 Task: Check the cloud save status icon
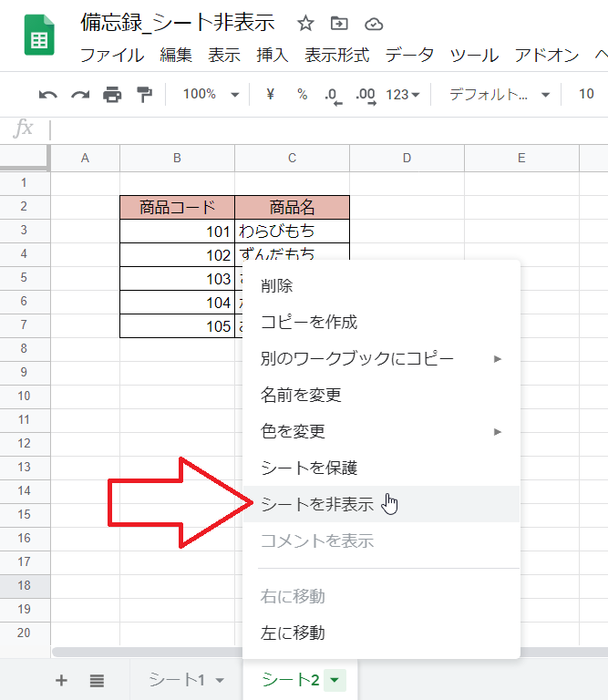point(374,24)
